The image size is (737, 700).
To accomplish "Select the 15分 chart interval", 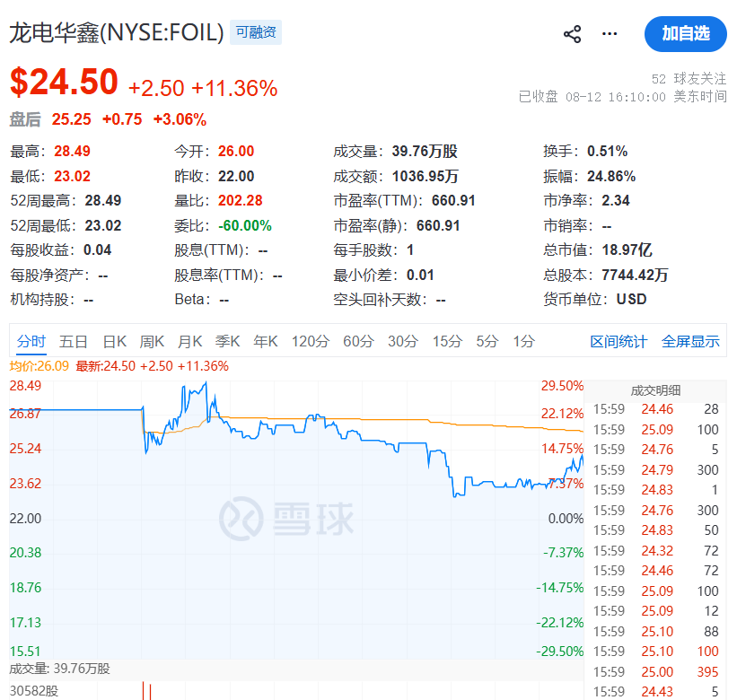I will (447, 341).
